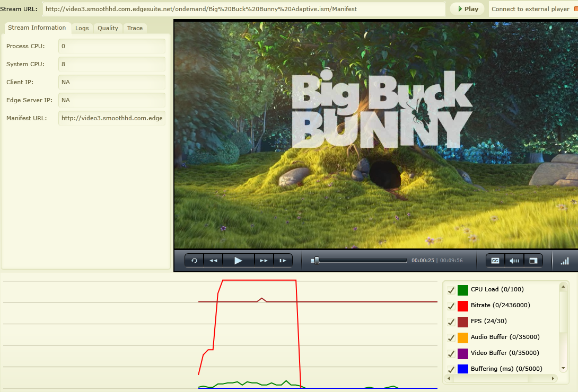Click the rewind button in player
Image resolution: width=578 pixels, height=392 pixels.
(x=213, y=261)
